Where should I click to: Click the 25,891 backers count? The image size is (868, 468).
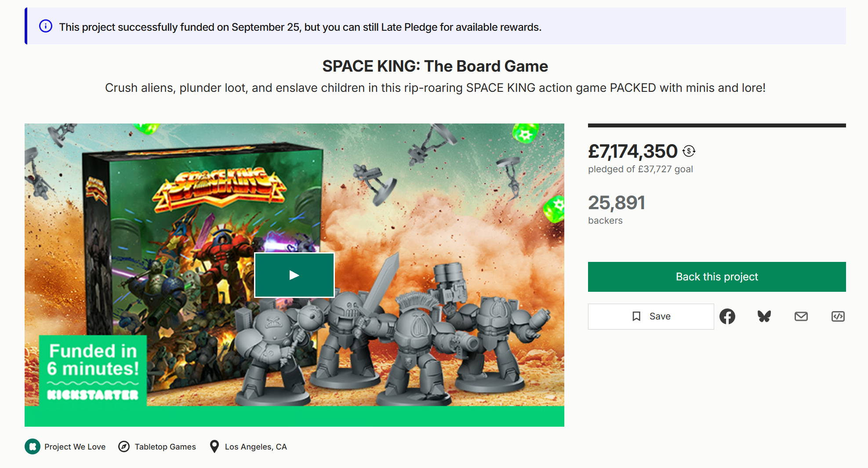617,209
